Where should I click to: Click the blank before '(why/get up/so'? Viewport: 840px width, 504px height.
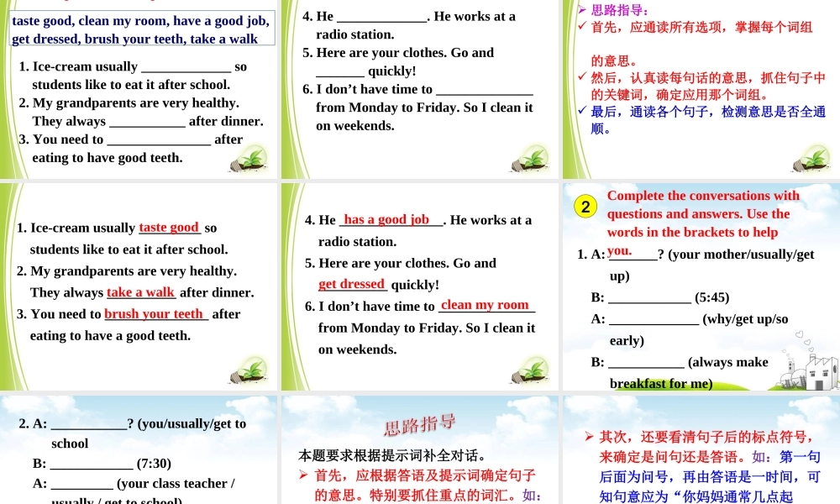(x=654, y=320)
